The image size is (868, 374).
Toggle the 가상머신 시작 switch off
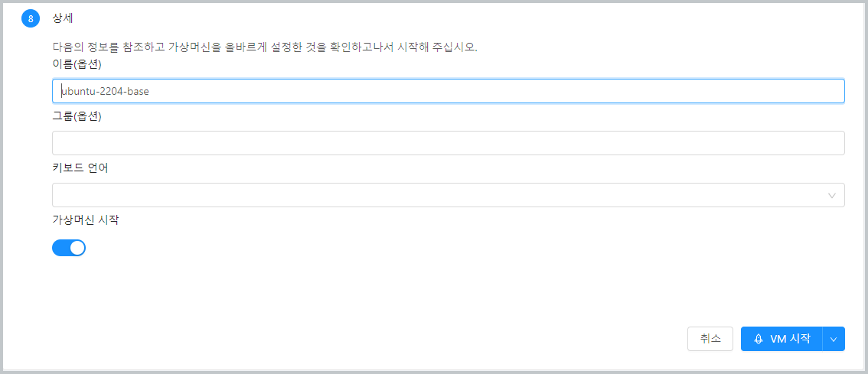pos(69,248)
